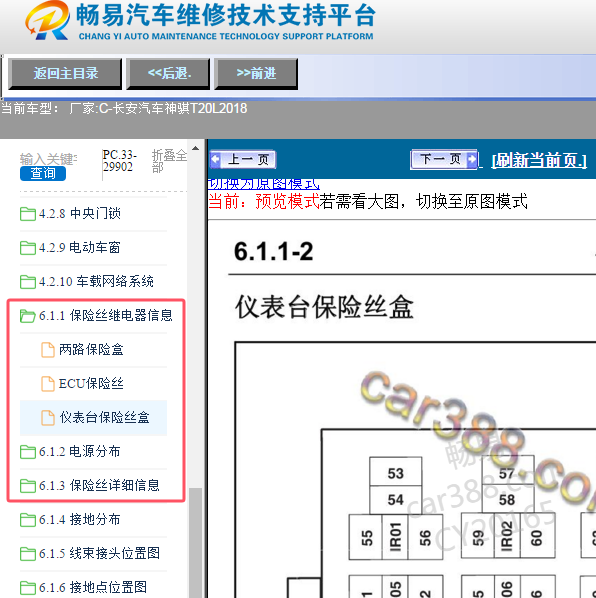Open the 仪表台保险丝盒 page
This screenshot has width=596, height=598.
point(104,418)
